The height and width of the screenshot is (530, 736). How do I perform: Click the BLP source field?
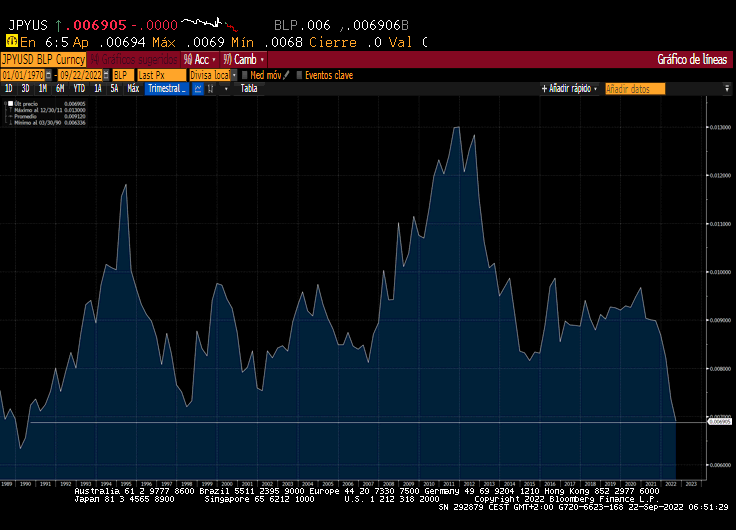point(123,75)
